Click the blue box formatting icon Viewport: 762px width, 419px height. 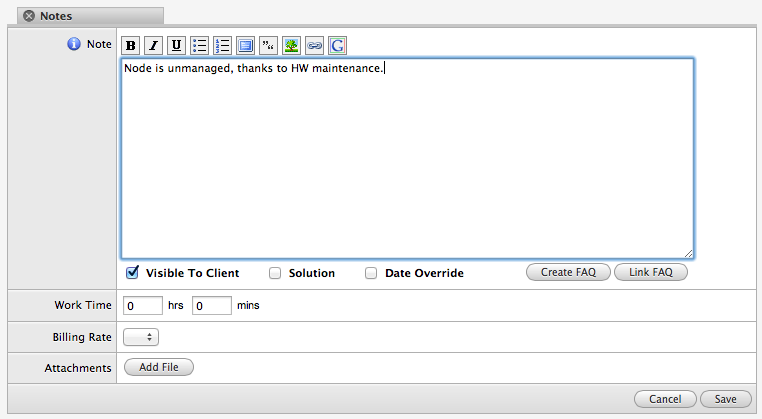245,46
